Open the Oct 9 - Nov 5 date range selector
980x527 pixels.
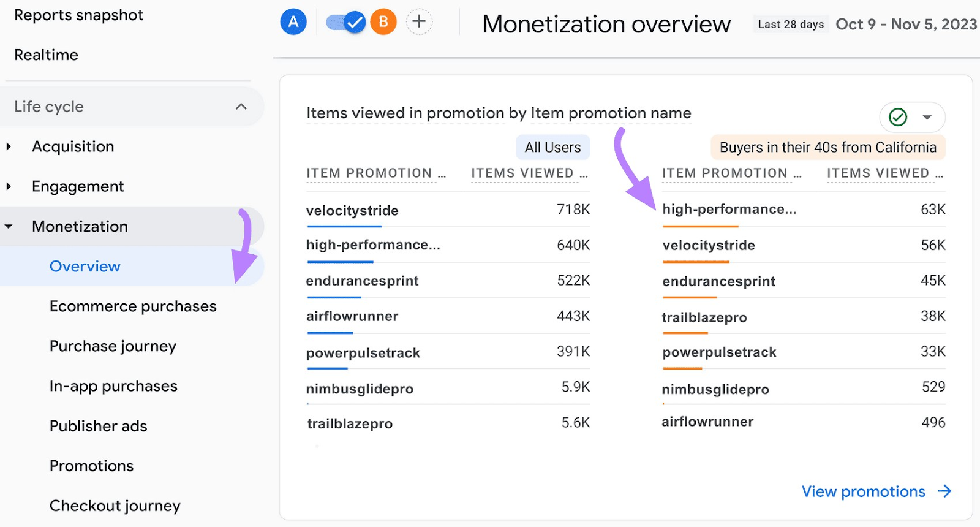[x=905, y=24]
